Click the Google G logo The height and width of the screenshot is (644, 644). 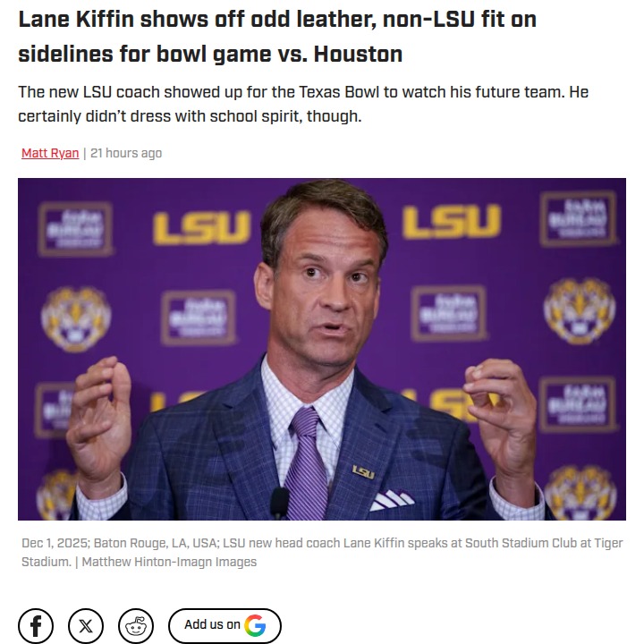coord(255,625)
